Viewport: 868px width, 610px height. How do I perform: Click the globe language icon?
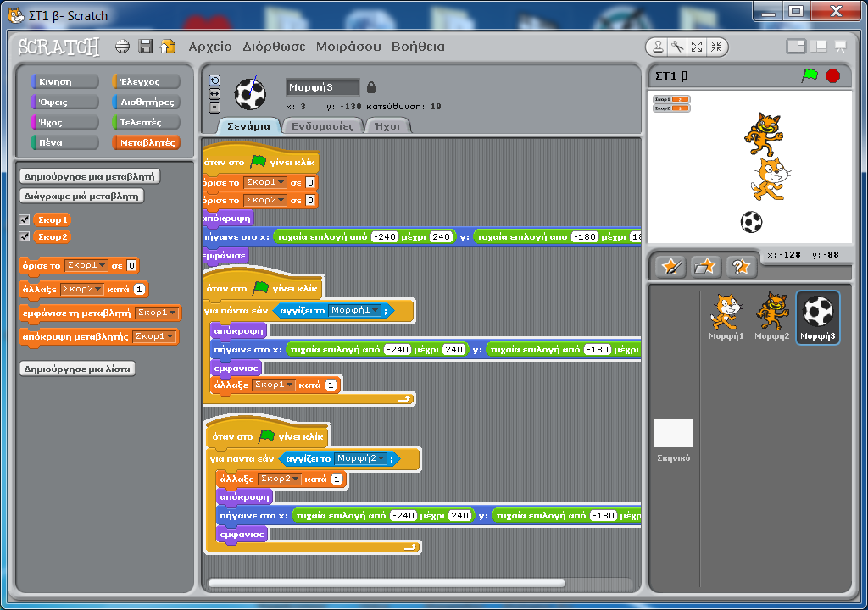point(122,47)
